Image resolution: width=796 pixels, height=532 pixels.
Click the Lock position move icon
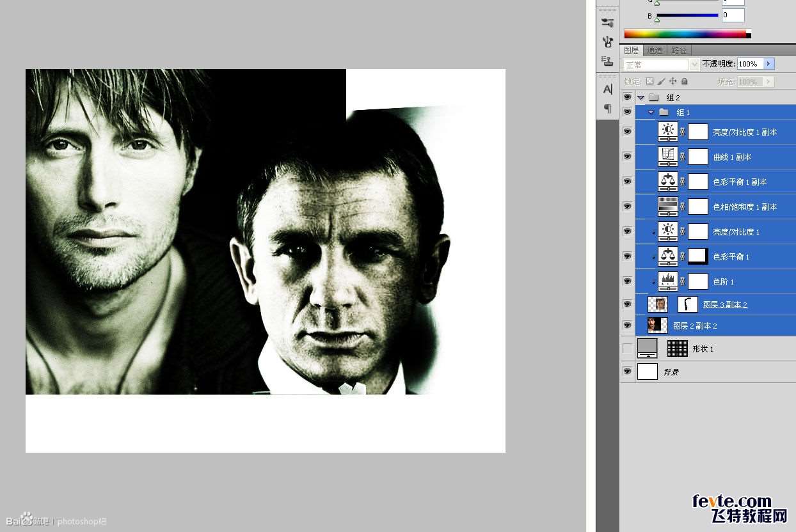(673, 81)
